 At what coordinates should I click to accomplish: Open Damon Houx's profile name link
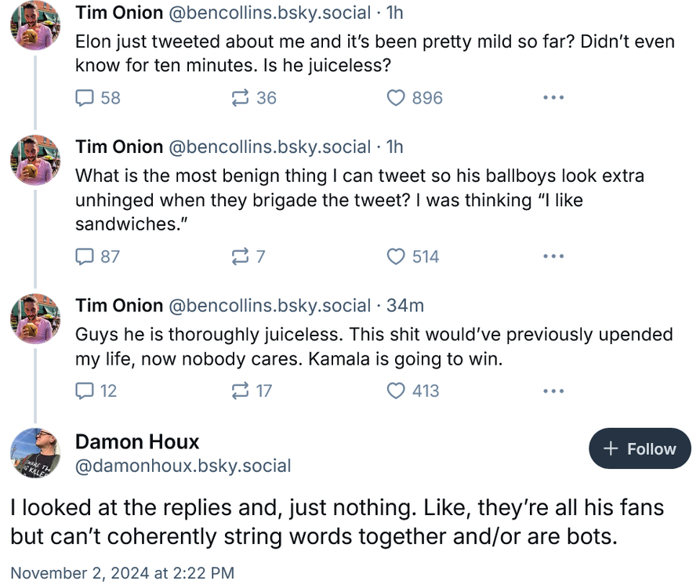click(x=137, y=441)
